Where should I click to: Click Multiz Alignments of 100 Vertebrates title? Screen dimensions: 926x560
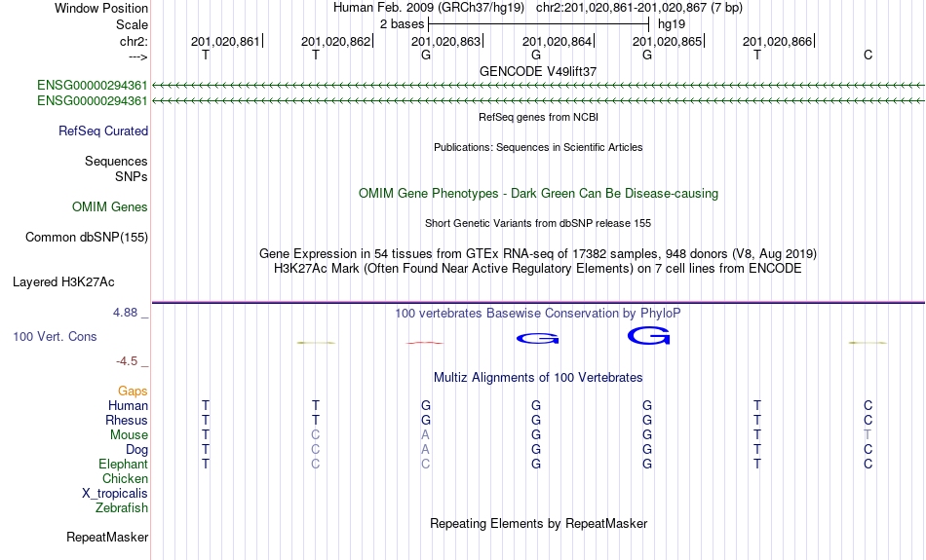click(538, 378)
